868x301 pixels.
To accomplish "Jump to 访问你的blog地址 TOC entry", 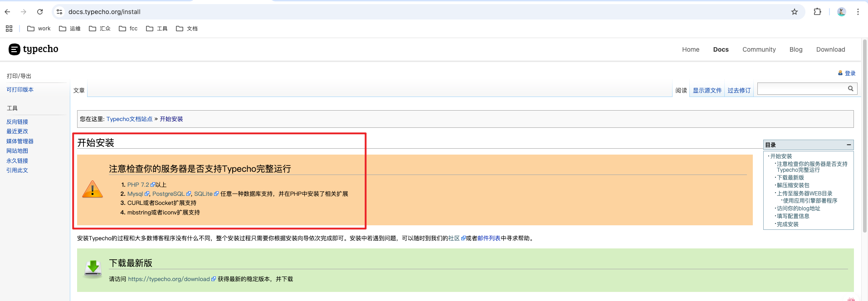I will pyautogui.click(x=799, y=209).
